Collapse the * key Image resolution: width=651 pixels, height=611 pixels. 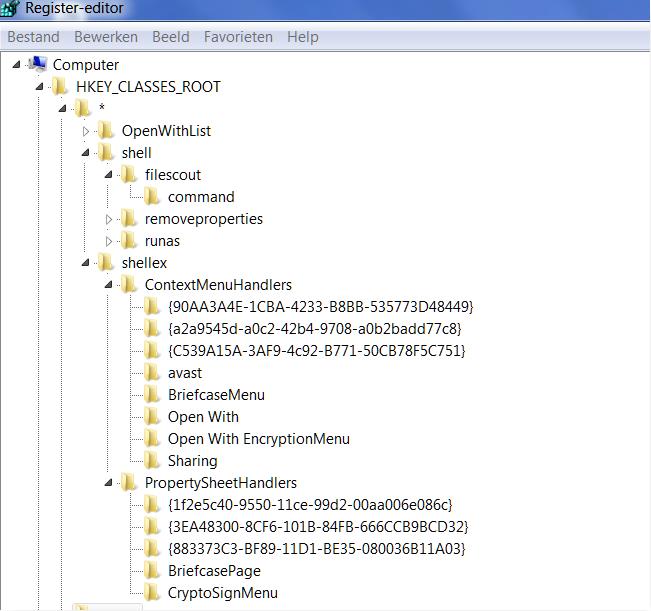pyautogui.click(x=63, y=108)
